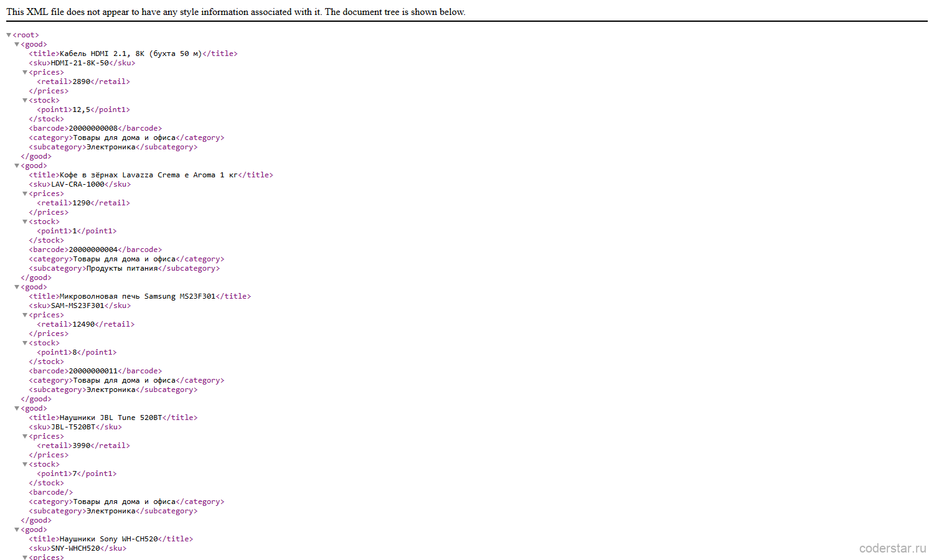Collapse the stock node under sku LAV-CRA-1000

click(x=25, y=222)
